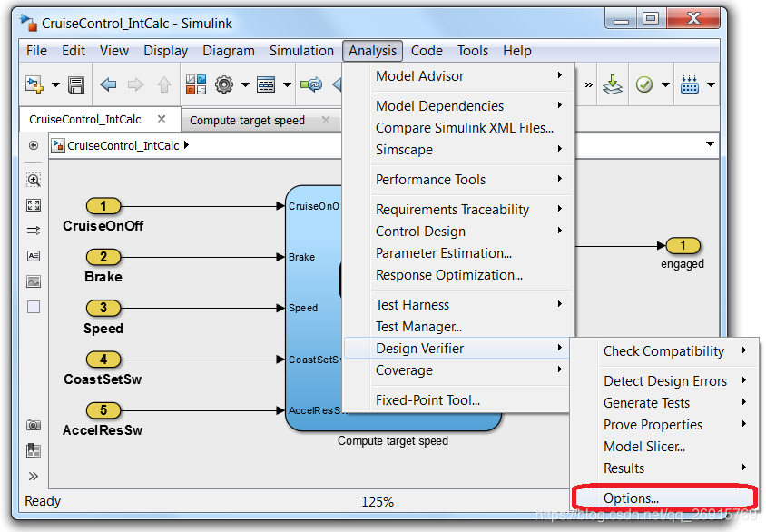
Task: Open Simscape submenu
Action: tap(457, 150)
